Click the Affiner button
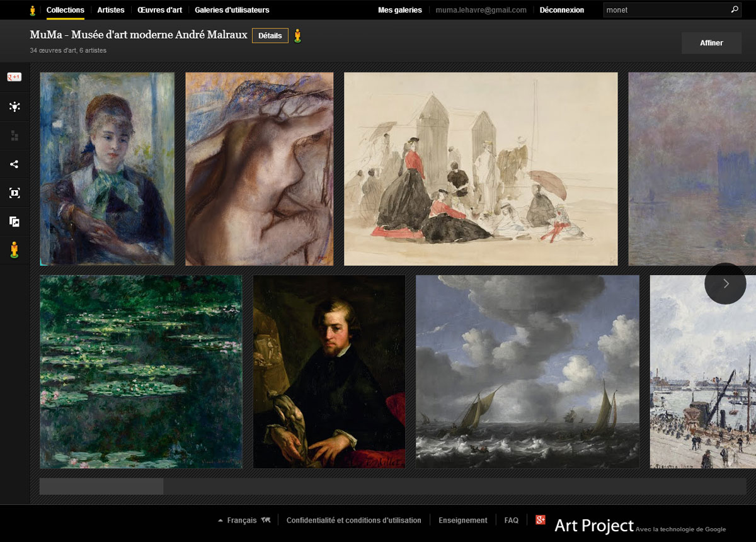This screenshot has width=756, height=542. pos(711,43)
